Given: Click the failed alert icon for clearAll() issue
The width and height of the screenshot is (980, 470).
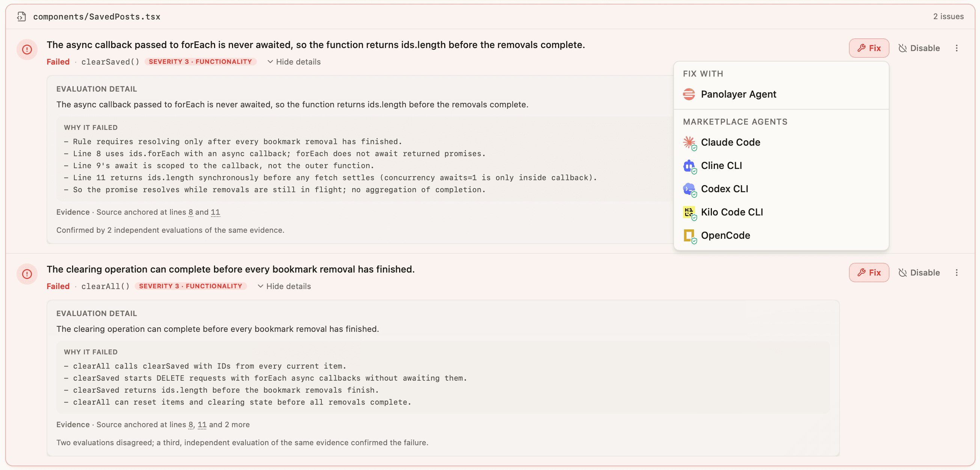Looking at the screenshot, I should 27,274.
